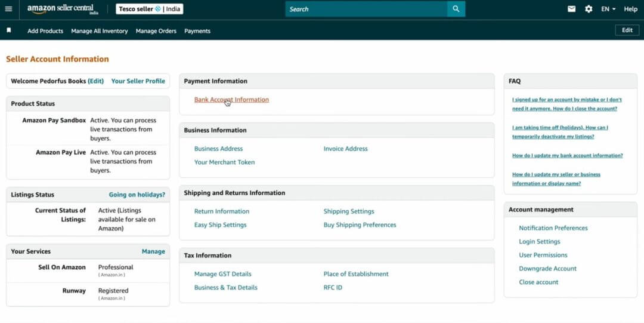Open the settings gear icon

point(589,9)
